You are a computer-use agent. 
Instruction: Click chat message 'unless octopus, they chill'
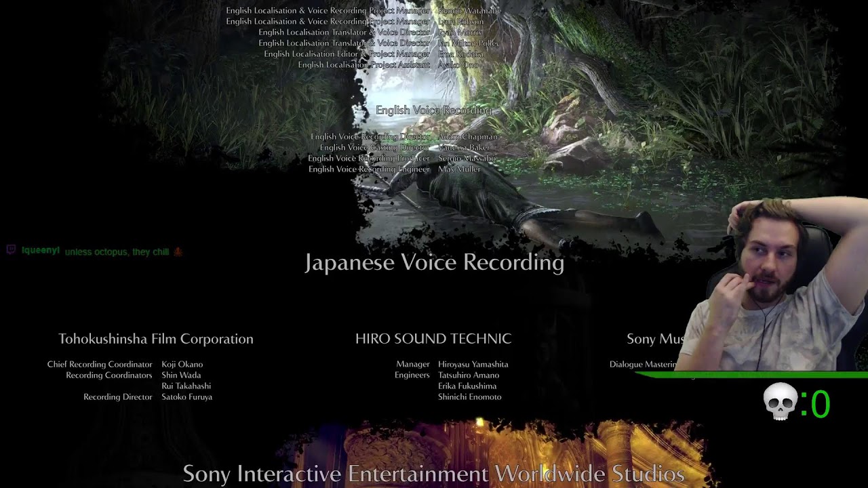tap(117, 251)
